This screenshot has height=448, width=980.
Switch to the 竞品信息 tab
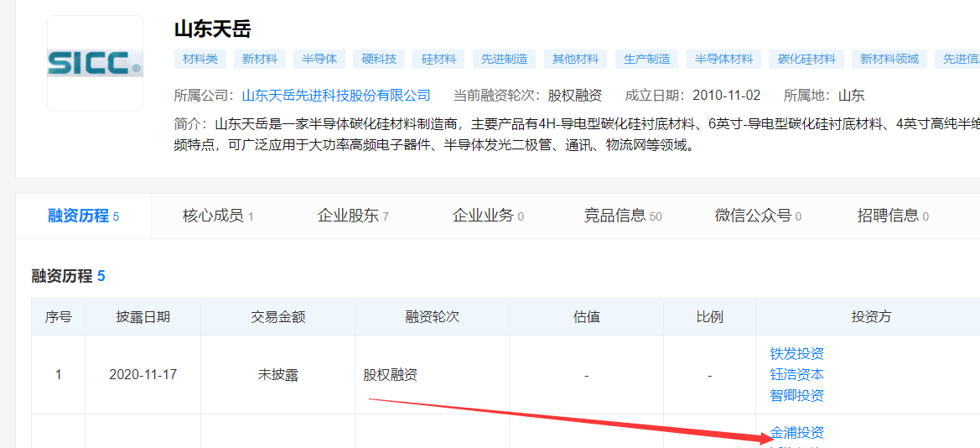pos(623,216)
